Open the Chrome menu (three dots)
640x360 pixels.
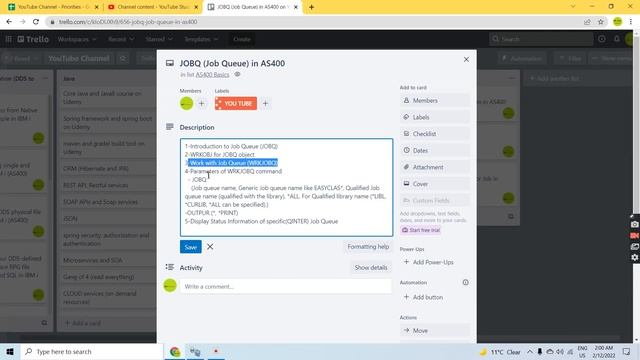(x=631, y=22)
